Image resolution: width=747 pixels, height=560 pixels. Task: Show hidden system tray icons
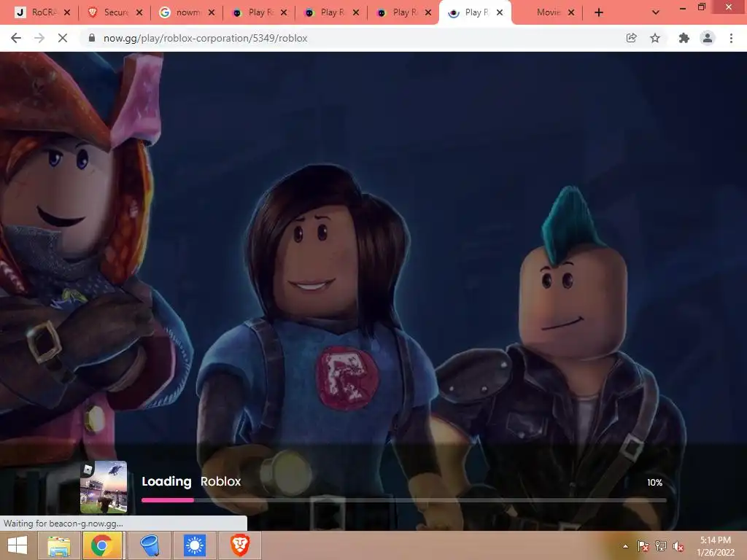tap(625, 546)
